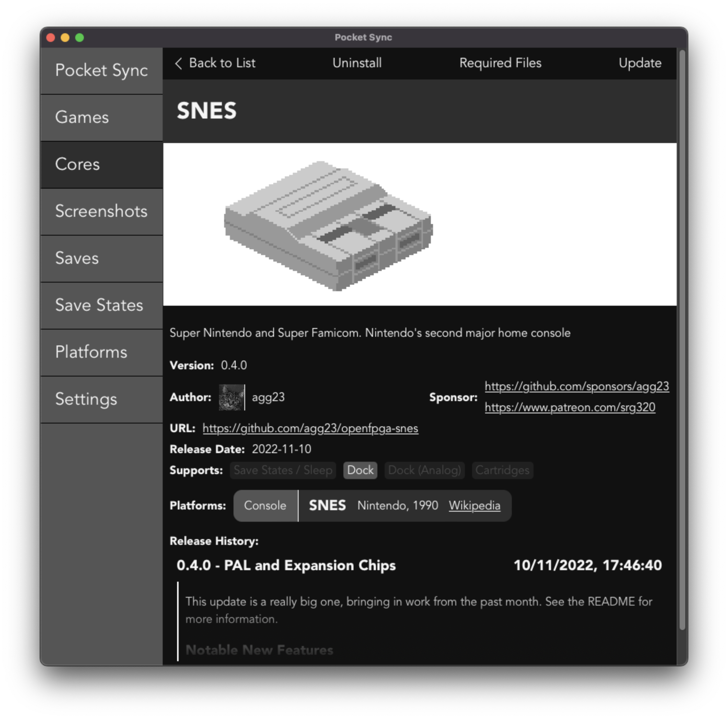
Task: Click the SNES console pixel art image
Action: pyautogui.click(x=328, y=225)
